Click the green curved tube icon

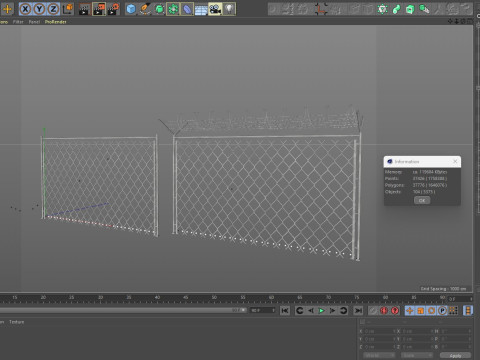(x=396, y=9)
